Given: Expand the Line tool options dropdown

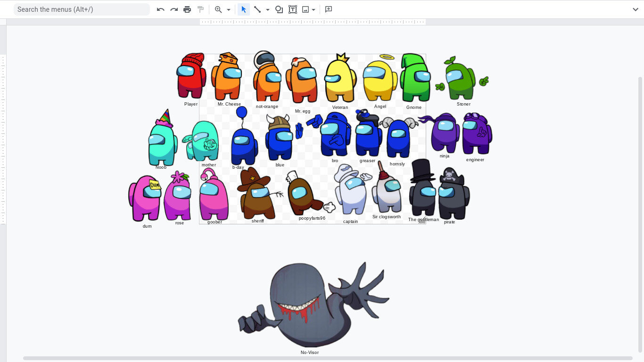Looking at the screenshot, I should pos(268,9).
